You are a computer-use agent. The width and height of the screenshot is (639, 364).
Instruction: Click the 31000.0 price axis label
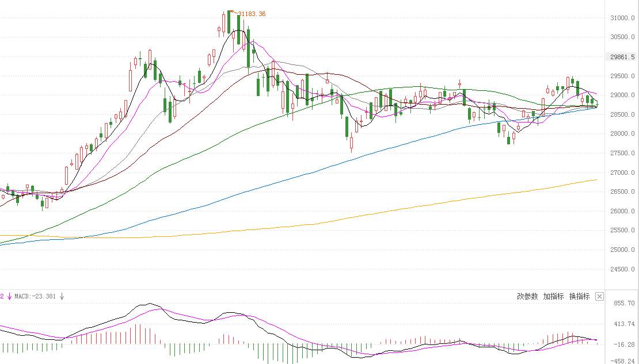click(622, 18)
